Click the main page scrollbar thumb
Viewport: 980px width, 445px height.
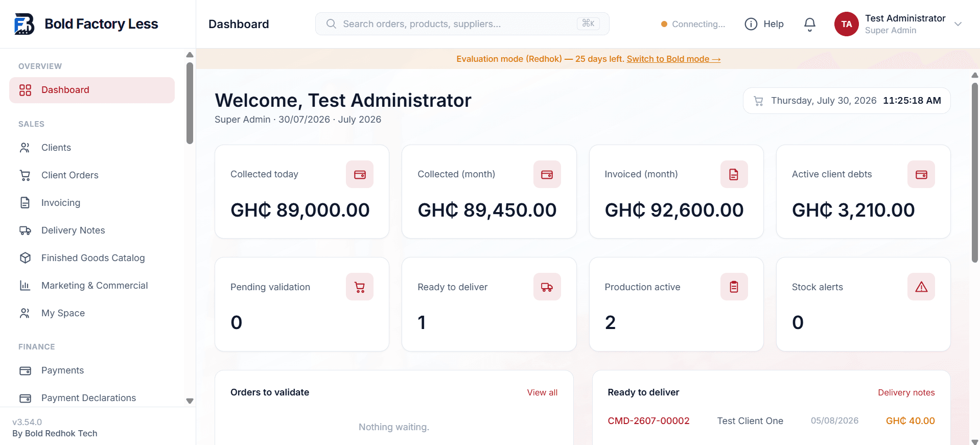974,173
